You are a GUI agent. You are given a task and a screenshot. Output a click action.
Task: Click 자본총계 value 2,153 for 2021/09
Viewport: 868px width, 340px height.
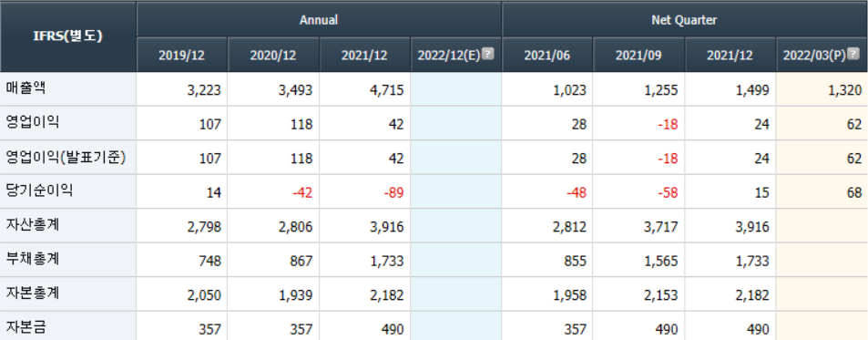point(661,295)
